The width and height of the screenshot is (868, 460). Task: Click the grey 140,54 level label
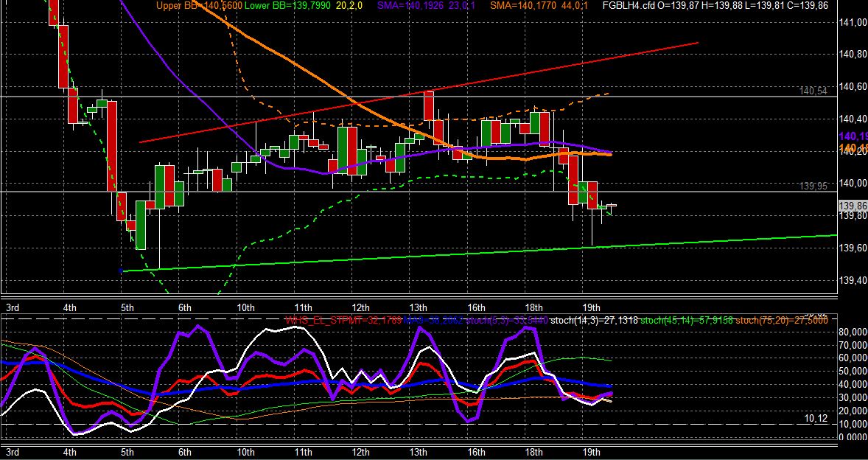tap(813, 91)
